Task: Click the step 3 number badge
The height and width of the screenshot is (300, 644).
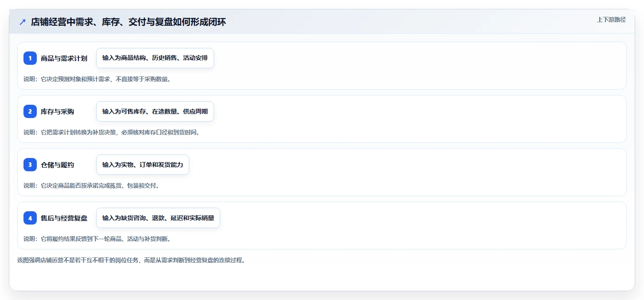Action: point(30,165)
